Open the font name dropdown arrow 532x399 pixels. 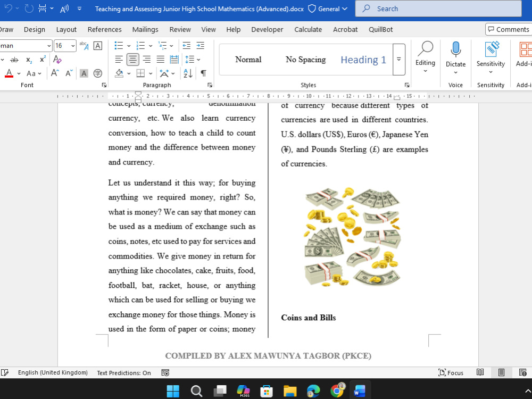(x=49, y=46)
